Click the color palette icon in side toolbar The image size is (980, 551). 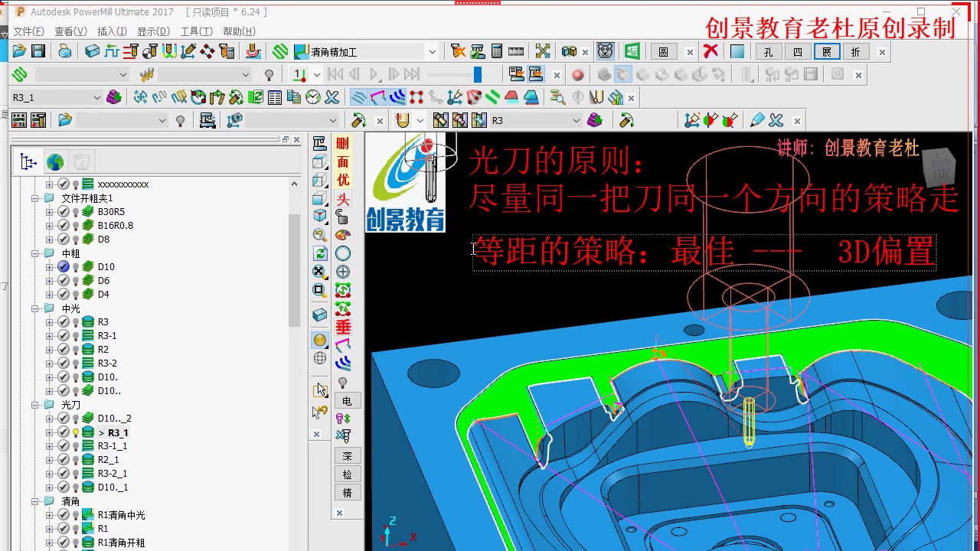343,235
